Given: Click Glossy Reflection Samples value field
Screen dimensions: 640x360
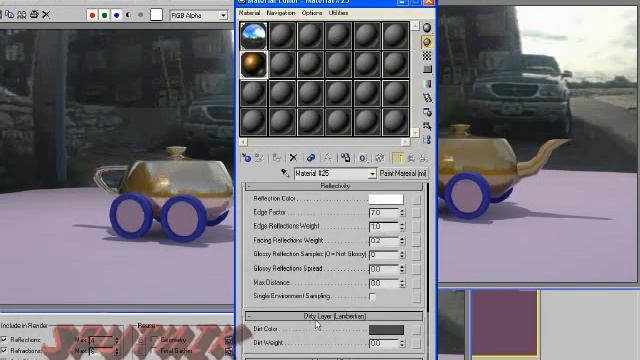Looking at the screenshot, I should (x=384, y=255).
